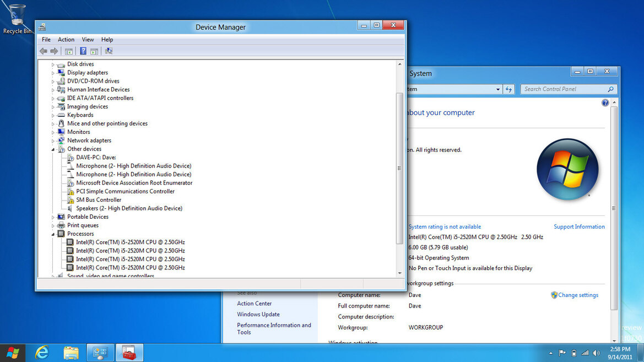This screenshot has width=644, height=362.
Task: Collapse the Processors node
Action: (x=53, y=234)
